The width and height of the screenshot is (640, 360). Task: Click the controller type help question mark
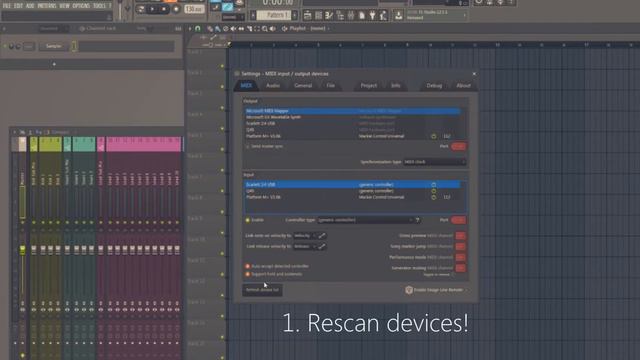pos(418,220)
